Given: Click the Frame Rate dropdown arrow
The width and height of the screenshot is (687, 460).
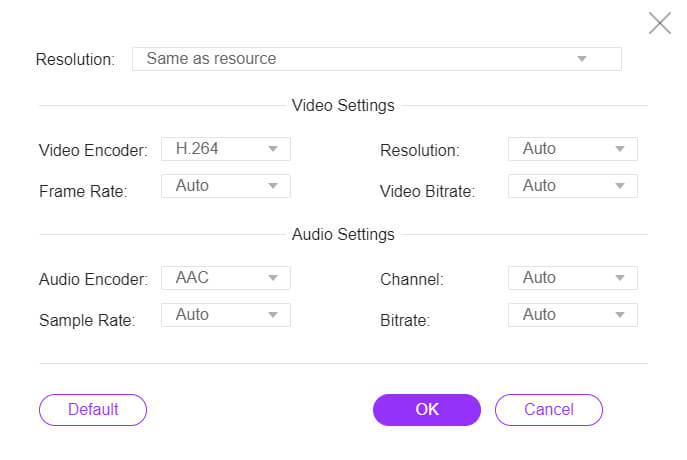Looking at the screenshot, I should tap(273, 186).
